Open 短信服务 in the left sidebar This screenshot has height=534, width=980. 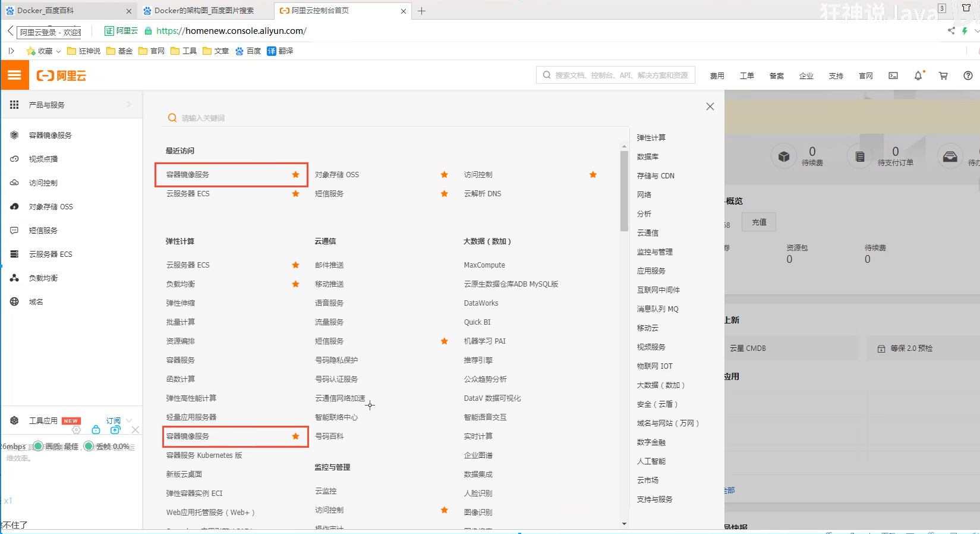(x=43, y=230)
